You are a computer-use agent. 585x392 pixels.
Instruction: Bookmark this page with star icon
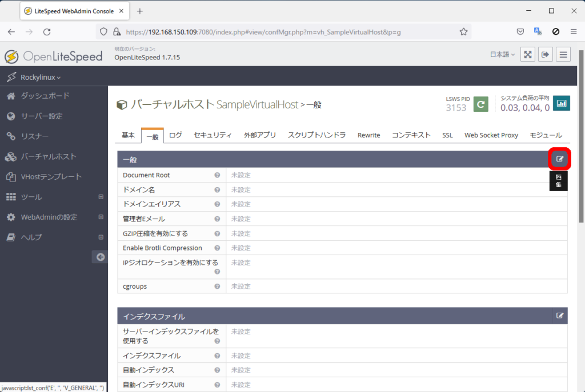click(x=463, y=32)
